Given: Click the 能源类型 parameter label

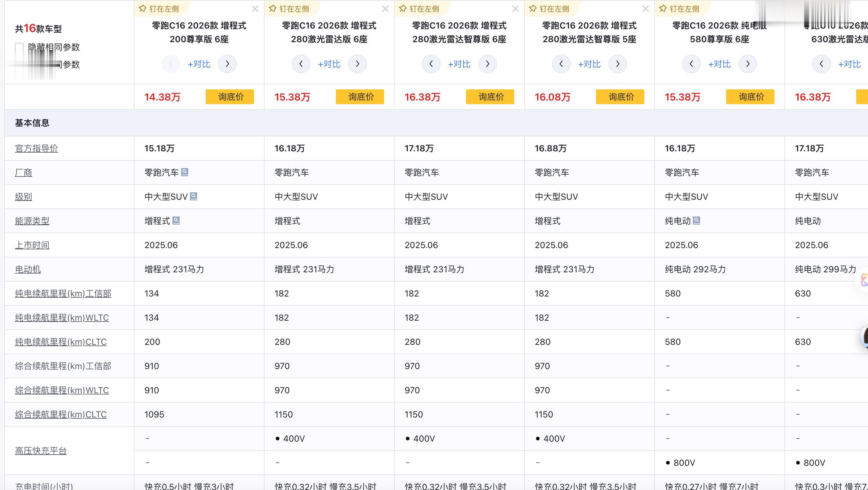Looking at the screenshot, I should [32, 221].
